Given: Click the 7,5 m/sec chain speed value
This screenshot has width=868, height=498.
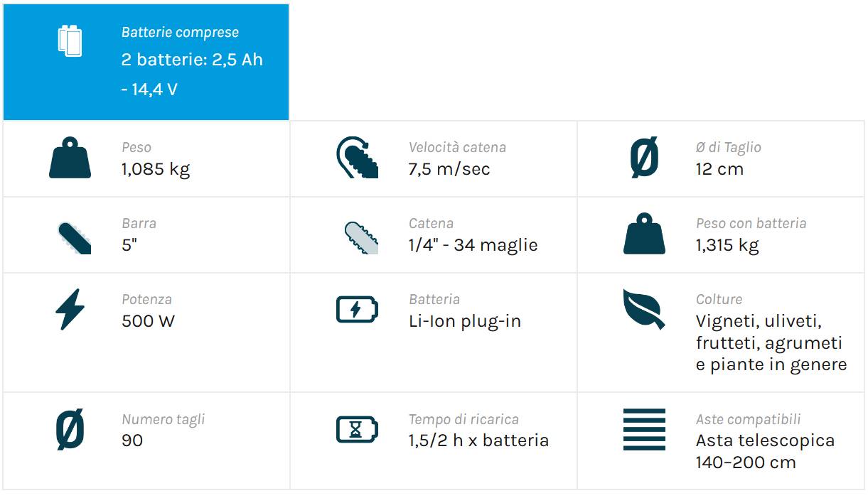Looking at the screenshot, I should [x=449, y=169].
